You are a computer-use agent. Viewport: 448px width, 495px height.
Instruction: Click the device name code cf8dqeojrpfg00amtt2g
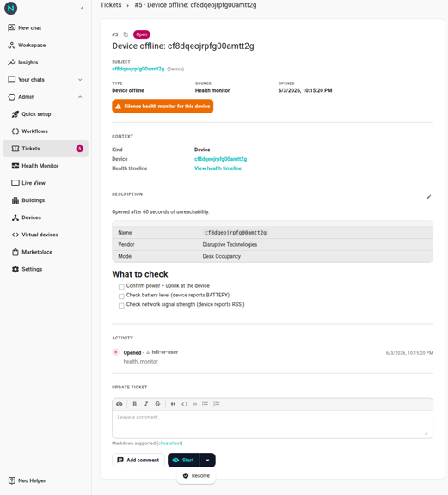coord(236,233)
